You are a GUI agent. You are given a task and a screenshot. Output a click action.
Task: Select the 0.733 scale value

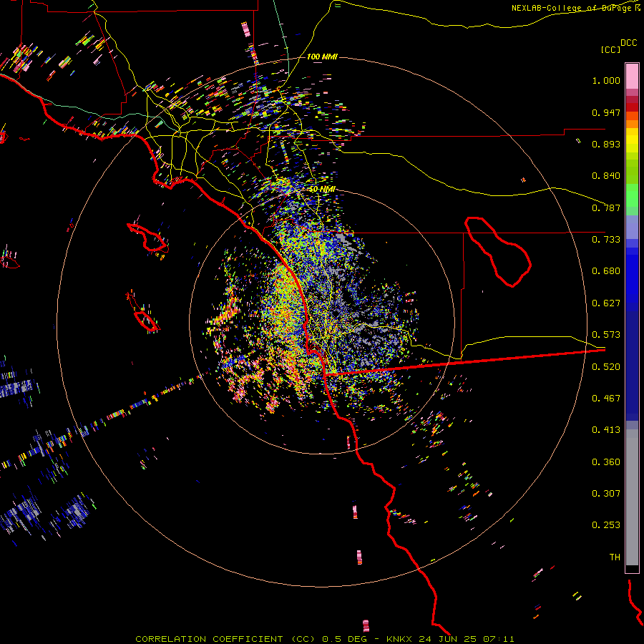[x=606, y=240]
